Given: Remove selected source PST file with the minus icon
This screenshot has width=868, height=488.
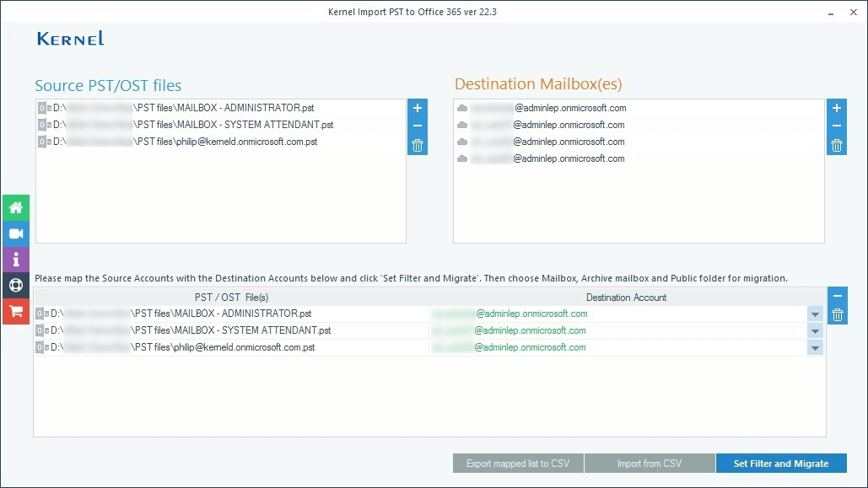Looking at the screenshot, I should (x=418, y=126).
